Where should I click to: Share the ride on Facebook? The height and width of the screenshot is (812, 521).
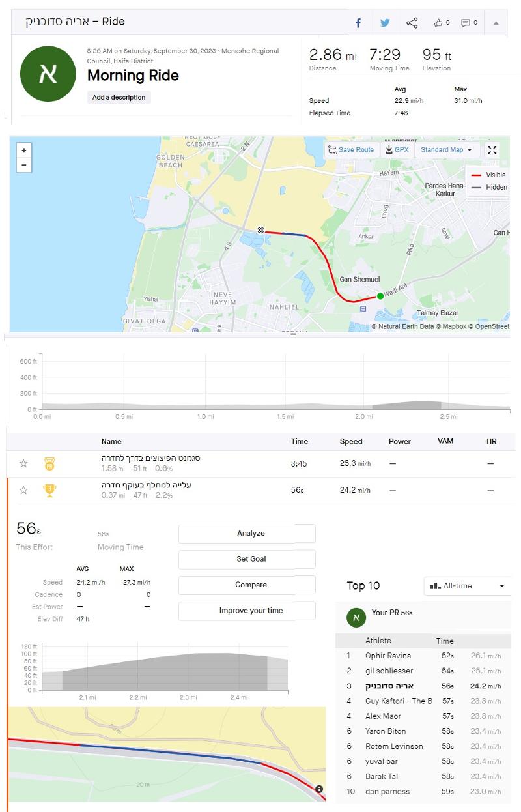pyautogui.click(x=358, y=23)
